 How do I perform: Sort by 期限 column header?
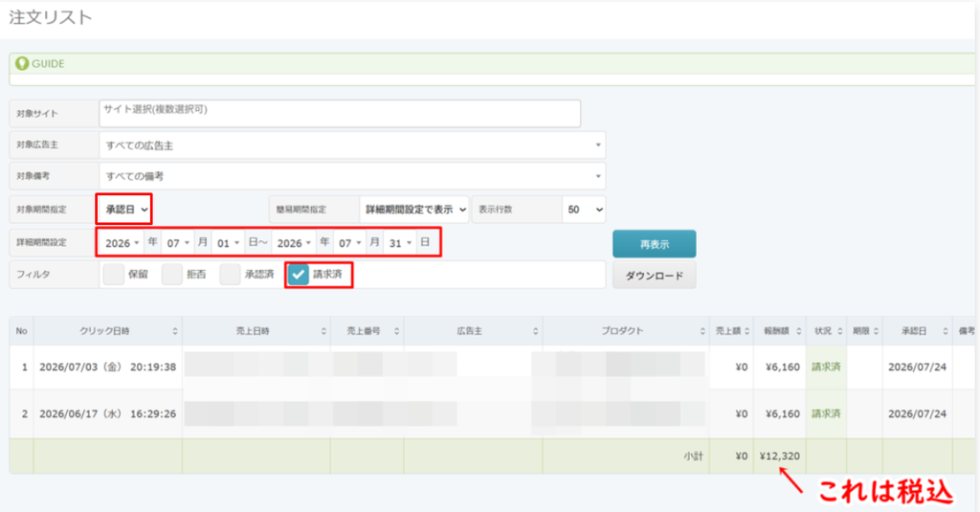coord(864,331)
